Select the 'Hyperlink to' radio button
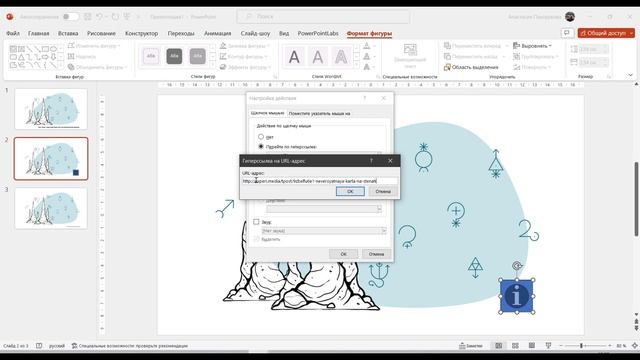Image resolution: width=640 pixels, height=360 pixels. [261, 146]
